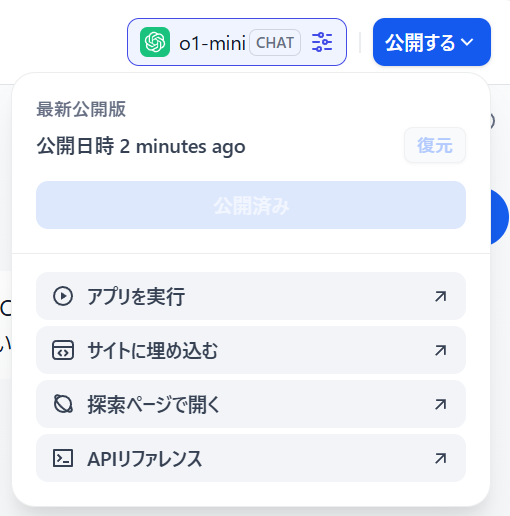The height and width of the screenshot is (516, 510).
Task: Select サイトに埋め込む menu entry
Action: coord(251,350)
